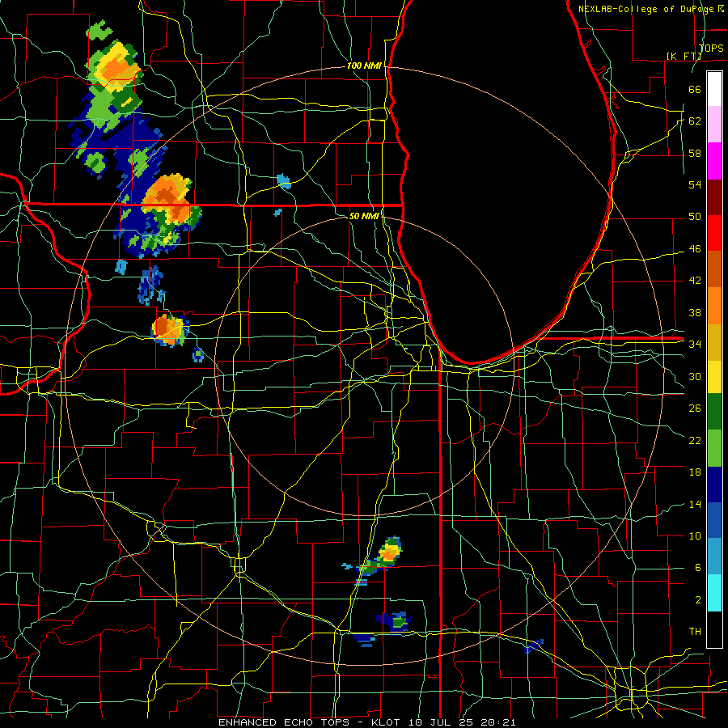728x728 pixels.
Task: Click the "62" legend value
Action: coord(695,121)
